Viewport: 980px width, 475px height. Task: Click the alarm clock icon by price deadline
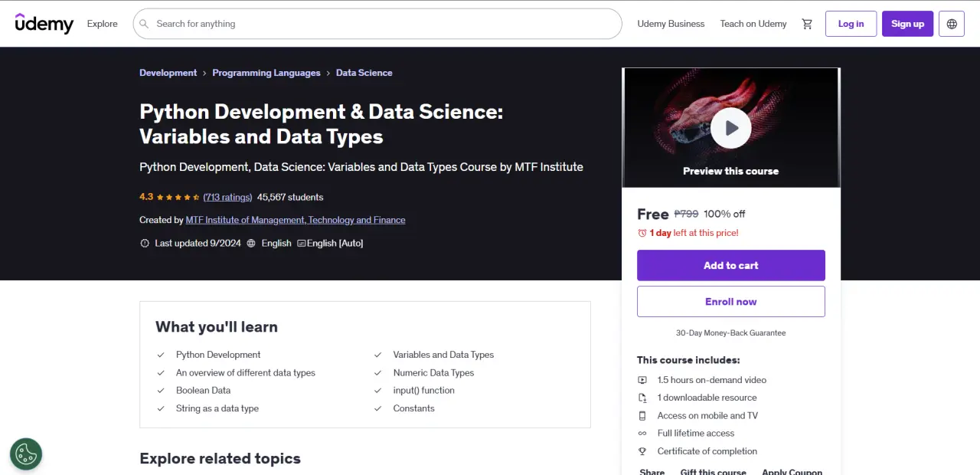(642, 233)
